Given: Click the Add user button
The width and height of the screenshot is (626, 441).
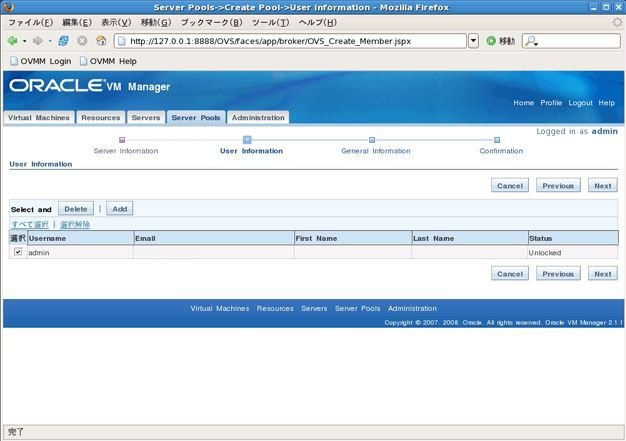Looking at the screenshot, I should 120,209.
